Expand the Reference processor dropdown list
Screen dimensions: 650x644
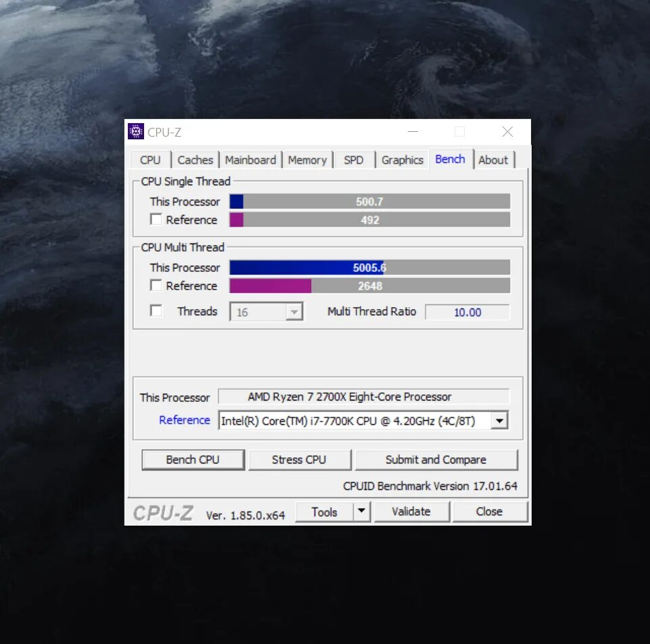click(x=500, y=421)
